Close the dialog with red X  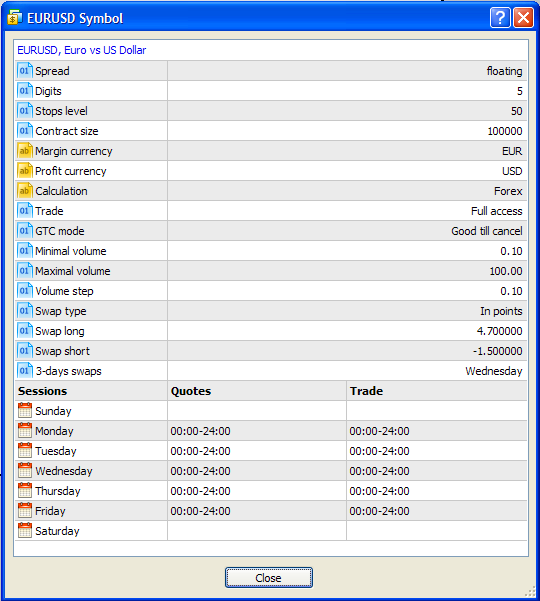point(524,18)
